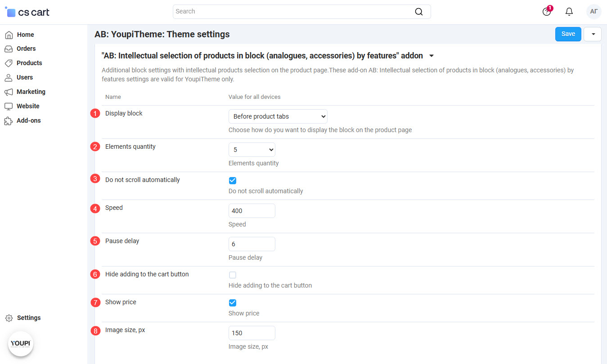Open the notifications bell
This screenshot has width=607, height=364.
click(x=569, y=12)
